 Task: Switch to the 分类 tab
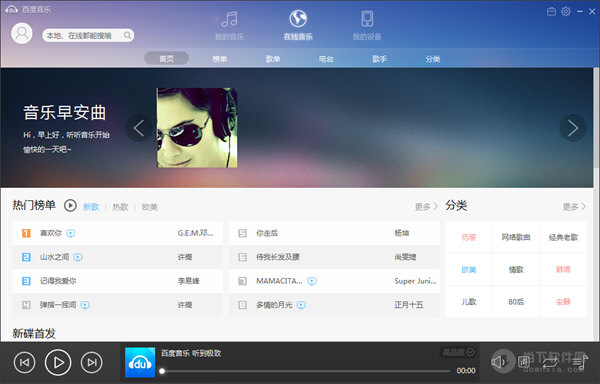(x=433, y=59)
